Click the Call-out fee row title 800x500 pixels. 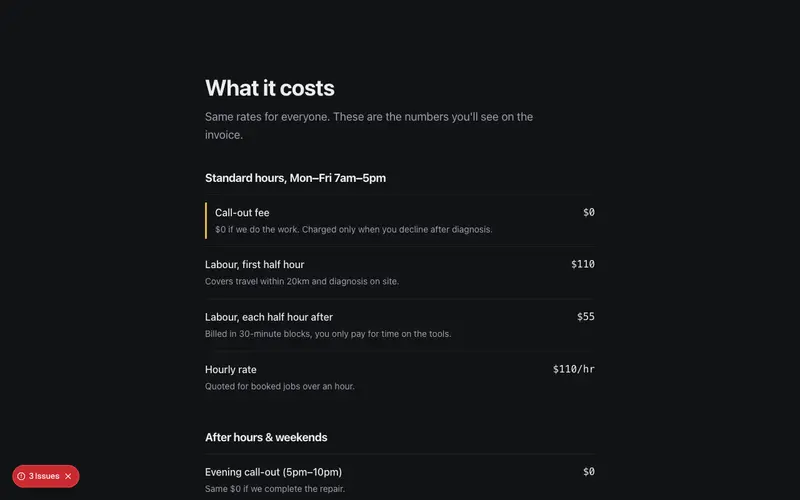[x=242, y=213]
